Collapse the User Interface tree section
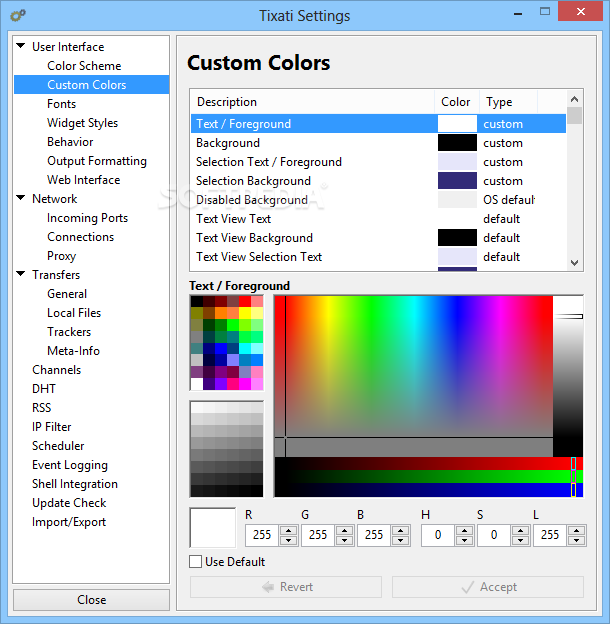The height and width of the screenshot is (624, 610). [x=21, y=46]
